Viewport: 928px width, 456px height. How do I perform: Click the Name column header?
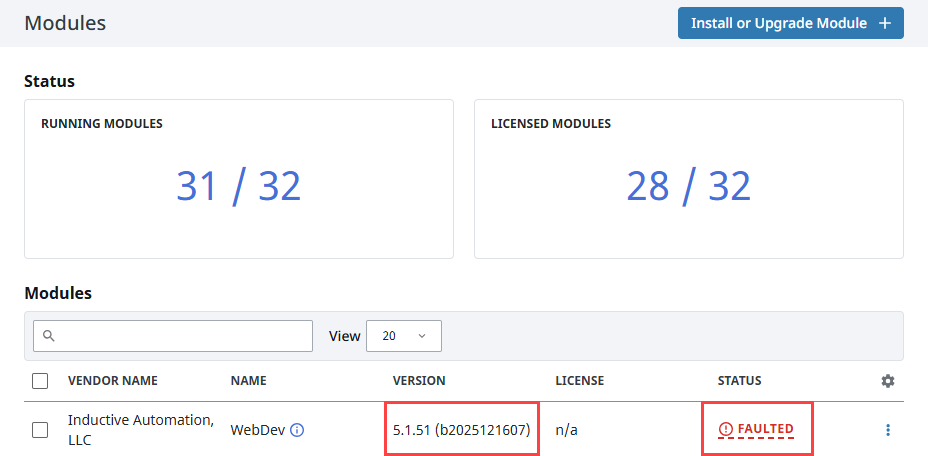(249, 381)
